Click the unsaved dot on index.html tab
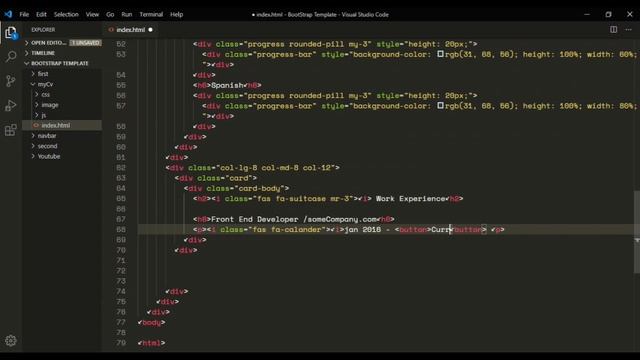 (x=151, y=30)
